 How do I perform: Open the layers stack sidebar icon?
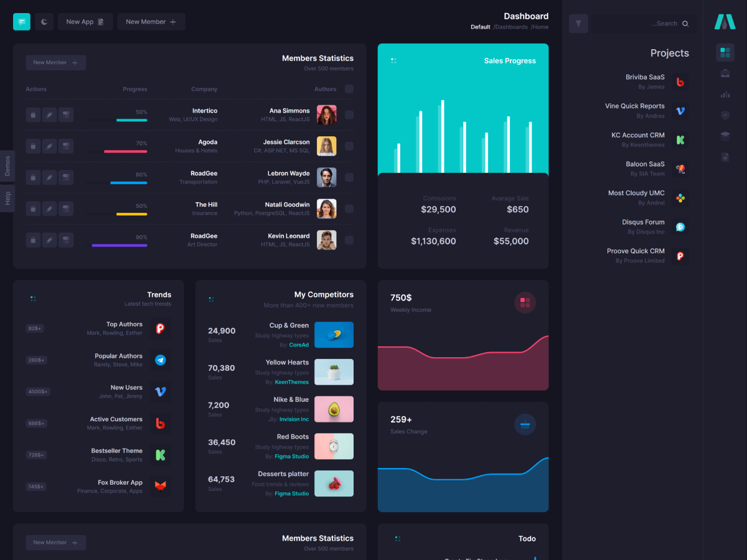point(725,136)
